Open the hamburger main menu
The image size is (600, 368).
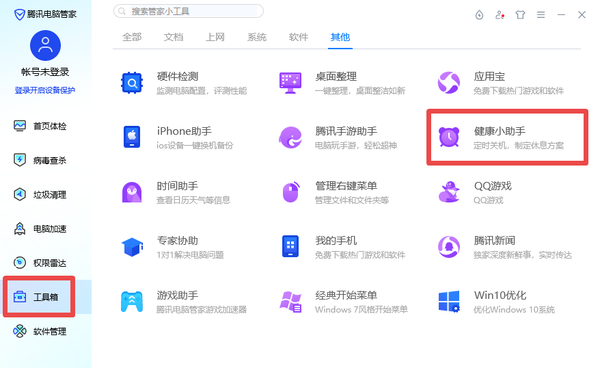click(x=541, y=15)
